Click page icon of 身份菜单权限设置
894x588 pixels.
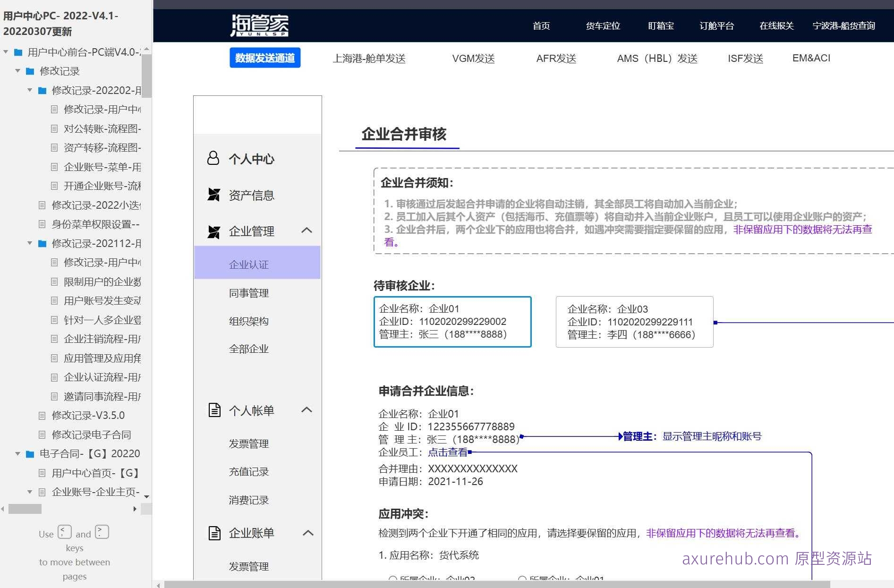tap(42, 224)
